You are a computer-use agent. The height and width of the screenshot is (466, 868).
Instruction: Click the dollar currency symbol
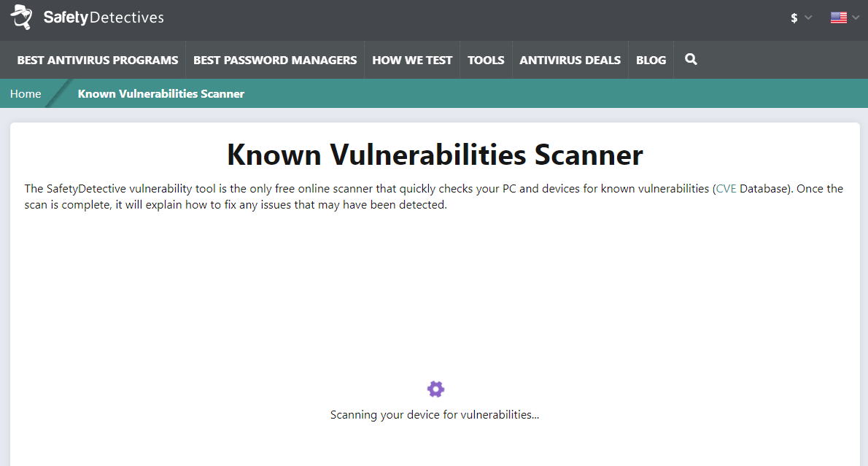pyautogui.click(x=794, y=18)
